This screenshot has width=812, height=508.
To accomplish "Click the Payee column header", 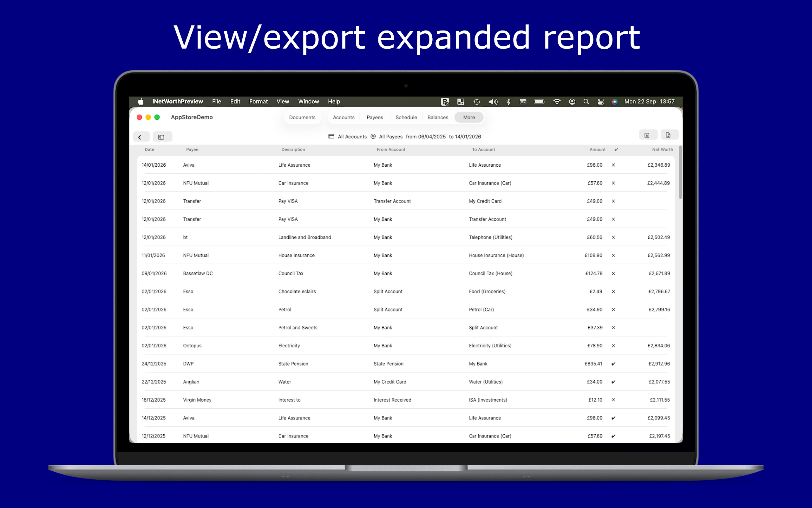I will [x=192, y=150].
